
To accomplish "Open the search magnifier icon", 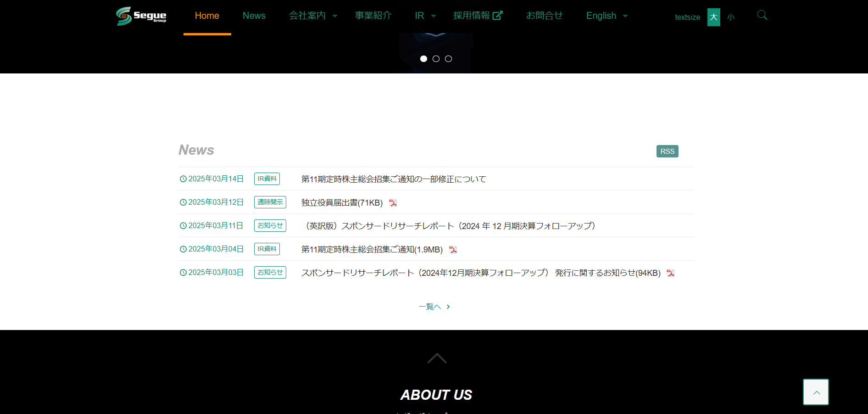I will [762, 15].
